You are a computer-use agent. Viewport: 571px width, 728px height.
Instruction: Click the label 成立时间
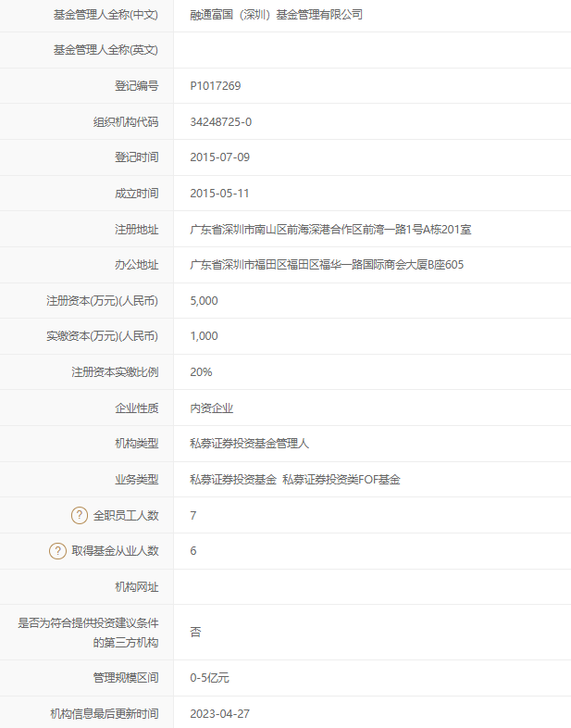(x=137, y=194)
